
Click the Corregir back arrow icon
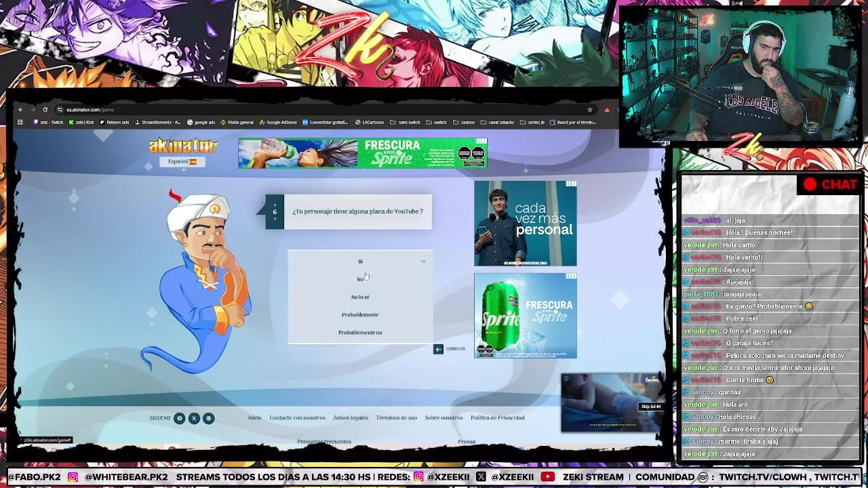438,349
